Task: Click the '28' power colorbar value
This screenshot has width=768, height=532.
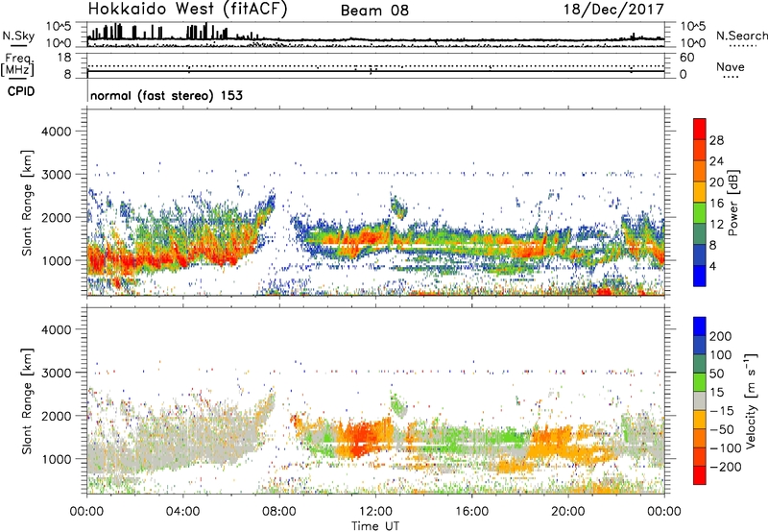Action: pyautogui.click(x=716, y=140)
